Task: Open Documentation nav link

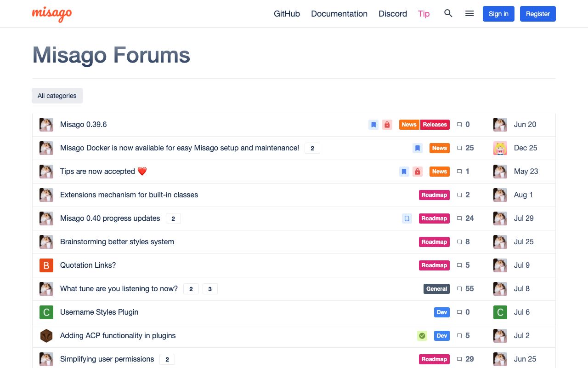Action: (339, 14)
